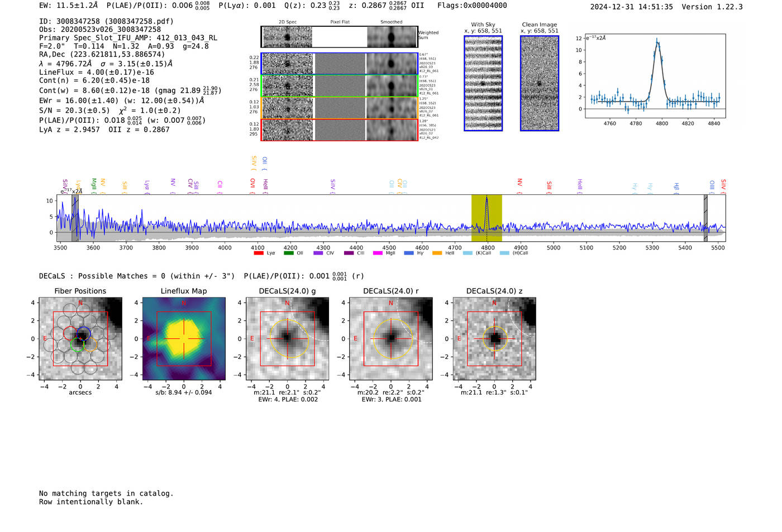
Task: Open the DECaLS(24.0) z image
Action: click(x=494, y=339)
